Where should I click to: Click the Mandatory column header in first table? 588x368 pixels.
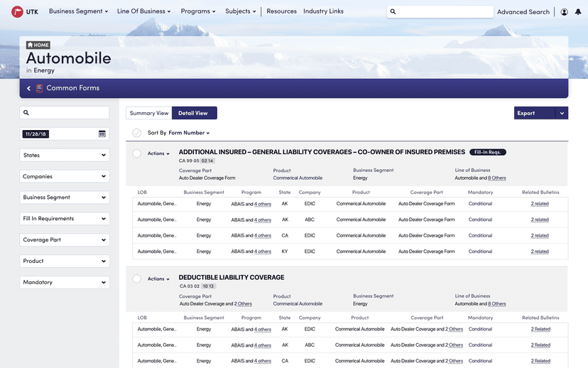[480, 193]
